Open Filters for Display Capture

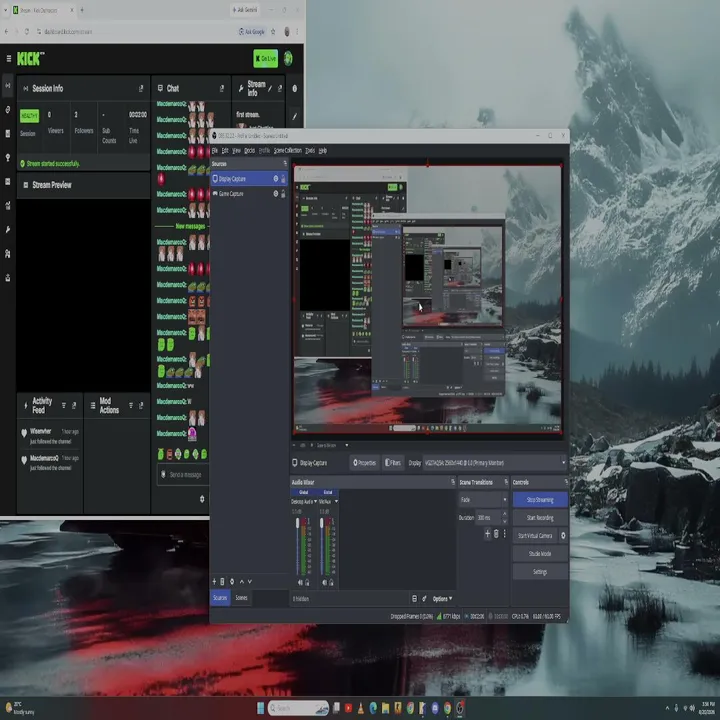(393, 463)
